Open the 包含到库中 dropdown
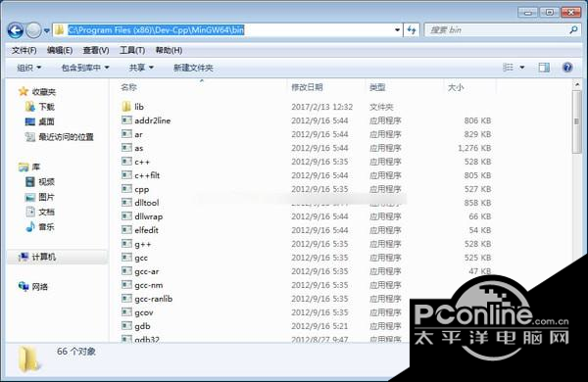The image size is (588, 382). pos(85,68)
